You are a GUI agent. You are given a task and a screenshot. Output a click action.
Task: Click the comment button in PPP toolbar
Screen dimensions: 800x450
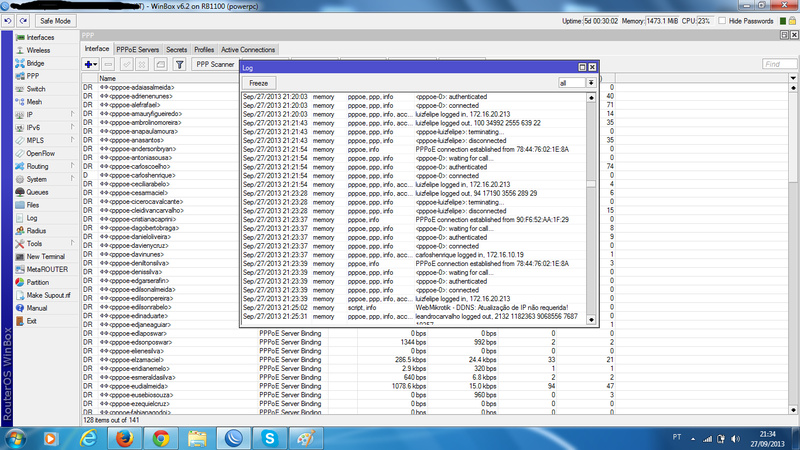pos(161,64)
